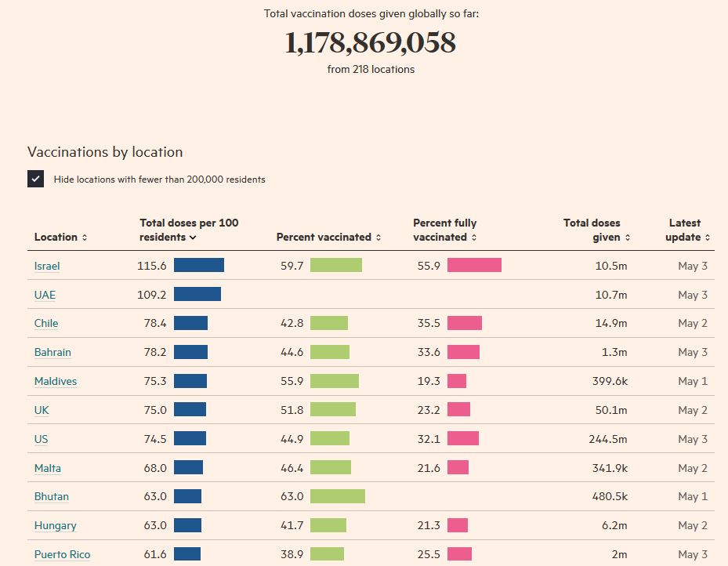Screen dimensions: 728x566
Task: Select the Bahrain link
Action: (53, 352)
